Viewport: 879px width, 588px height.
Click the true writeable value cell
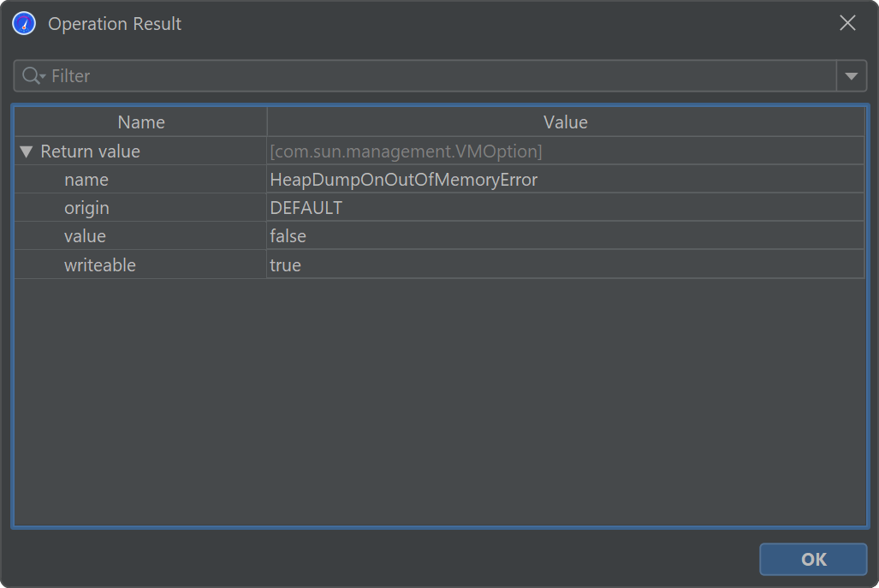pos(285,265)
